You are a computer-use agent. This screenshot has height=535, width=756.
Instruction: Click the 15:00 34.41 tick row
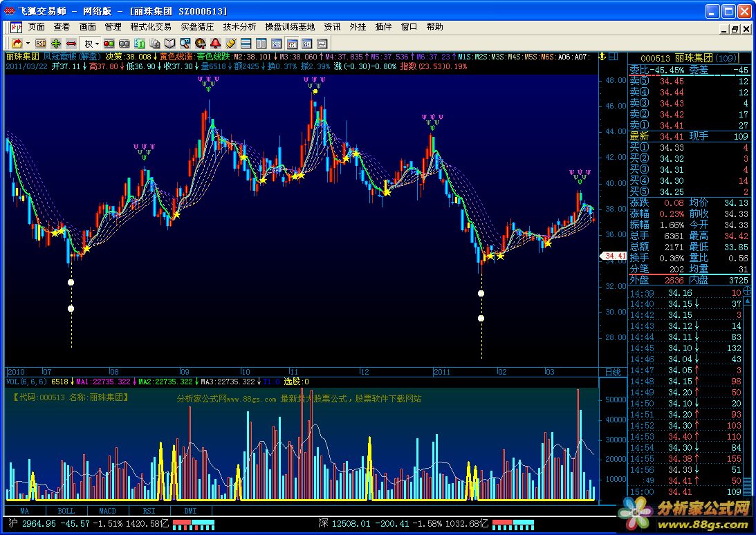685,492
